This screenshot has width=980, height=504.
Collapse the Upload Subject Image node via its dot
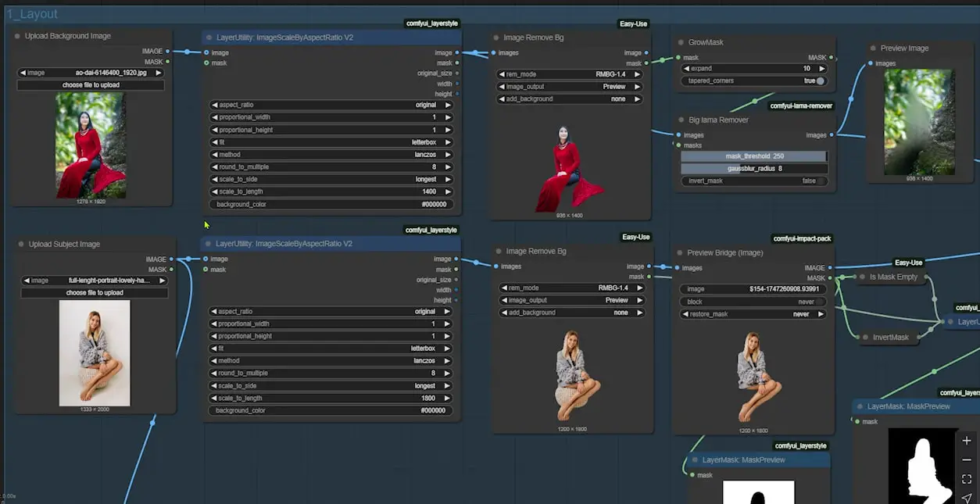pyautogui.click(x=21, y=244)
